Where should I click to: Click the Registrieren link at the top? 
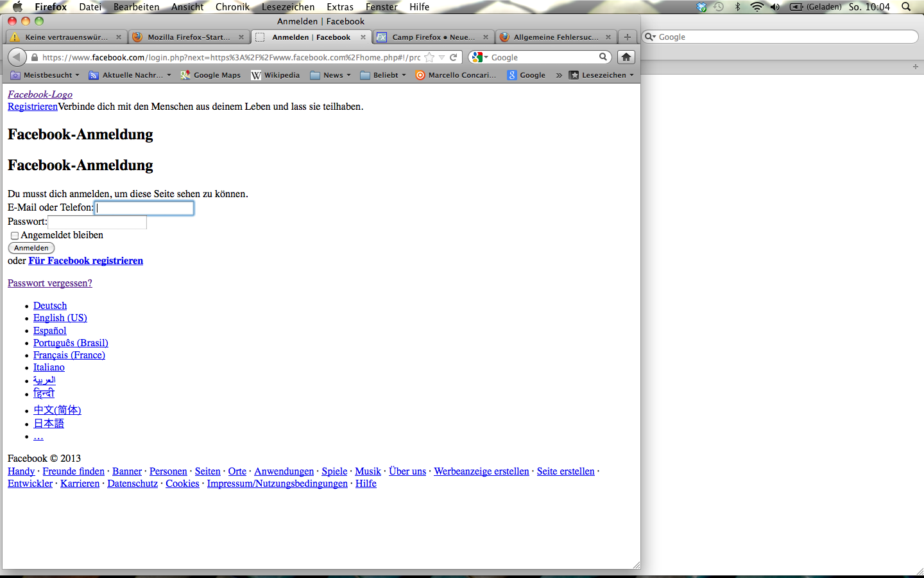(33, 107)
